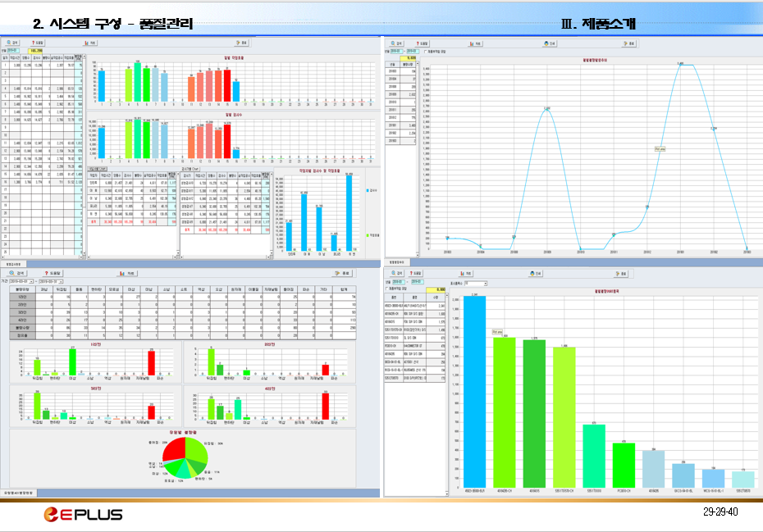Viewport: 763px width, 532px height.
Task: Select the 201809 row in the monthly defect table
Action: pos(400,94)
